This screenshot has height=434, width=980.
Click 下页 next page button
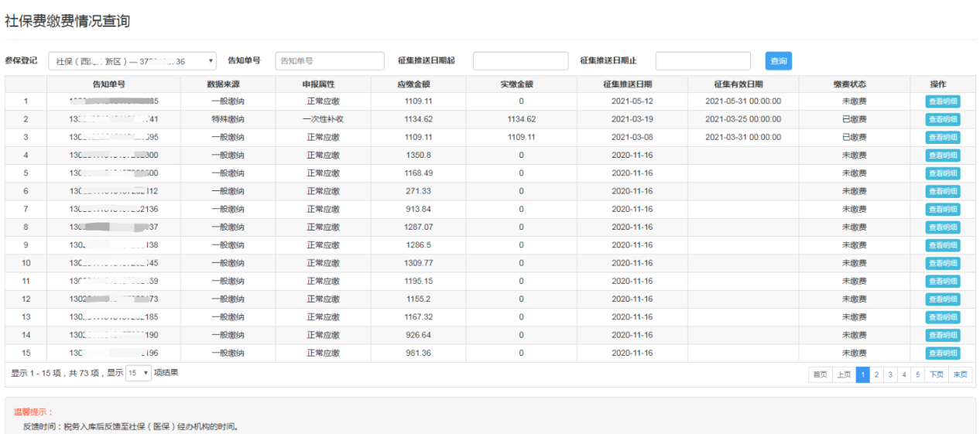point(936,374)
